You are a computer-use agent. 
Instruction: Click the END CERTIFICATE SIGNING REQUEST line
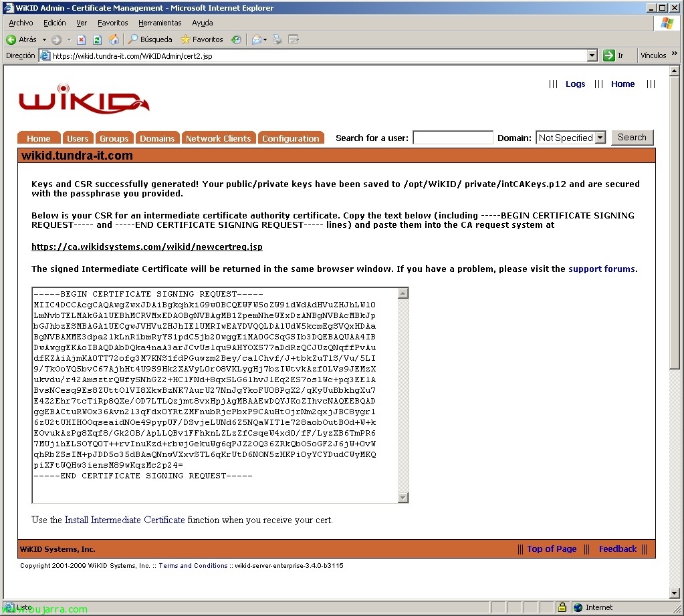(142, 476)
